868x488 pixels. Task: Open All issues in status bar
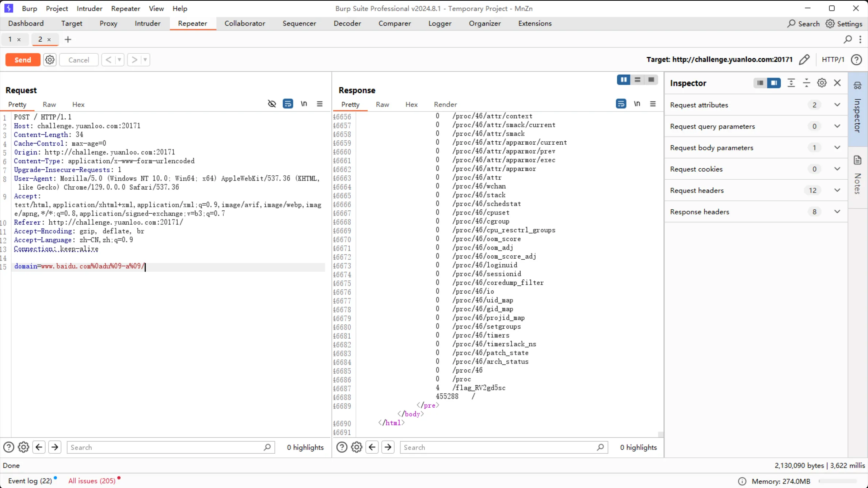(92, 481)
